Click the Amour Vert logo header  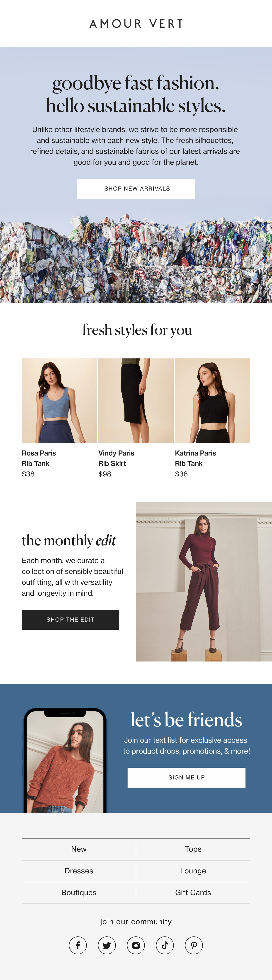point(136,24)
